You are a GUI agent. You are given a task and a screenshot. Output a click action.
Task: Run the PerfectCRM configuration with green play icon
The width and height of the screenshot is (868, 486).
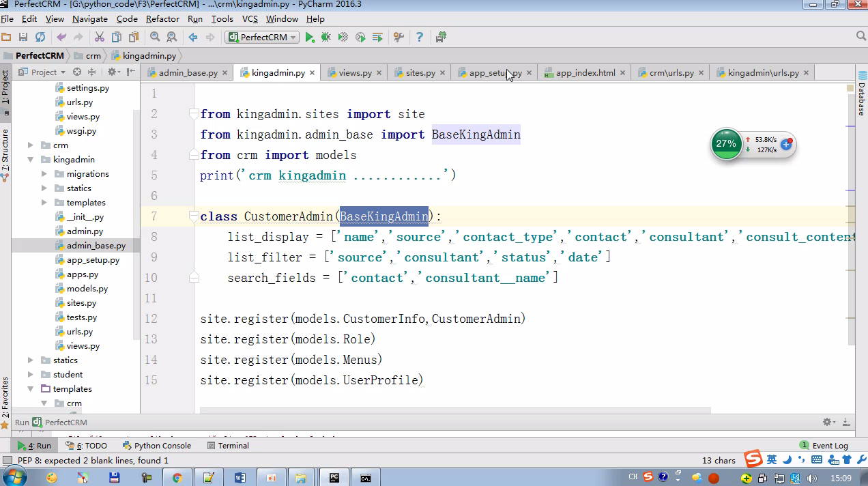pos(310,37)
